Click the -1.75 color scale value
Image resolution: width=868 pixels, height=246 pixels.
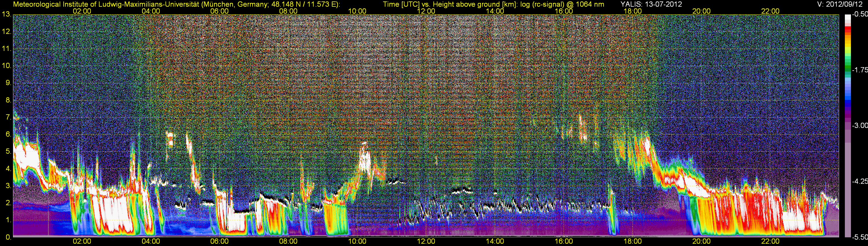point(860,70)
